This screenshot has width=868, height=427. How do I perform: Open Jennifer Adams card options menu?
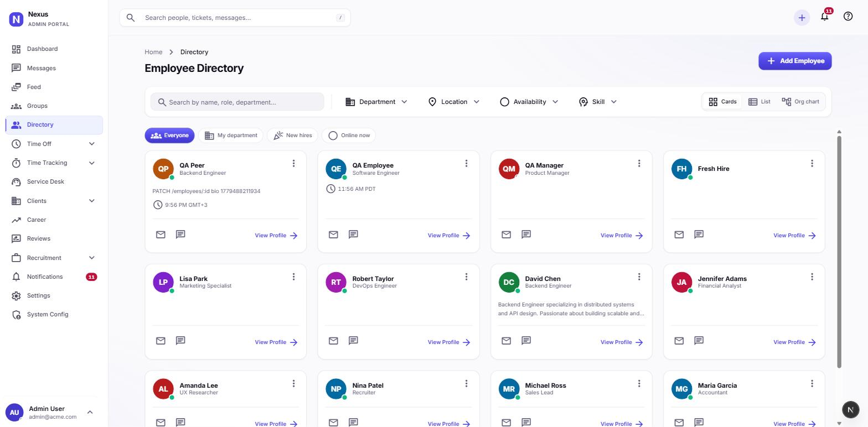pyautogui.click(x=812, y=277)
